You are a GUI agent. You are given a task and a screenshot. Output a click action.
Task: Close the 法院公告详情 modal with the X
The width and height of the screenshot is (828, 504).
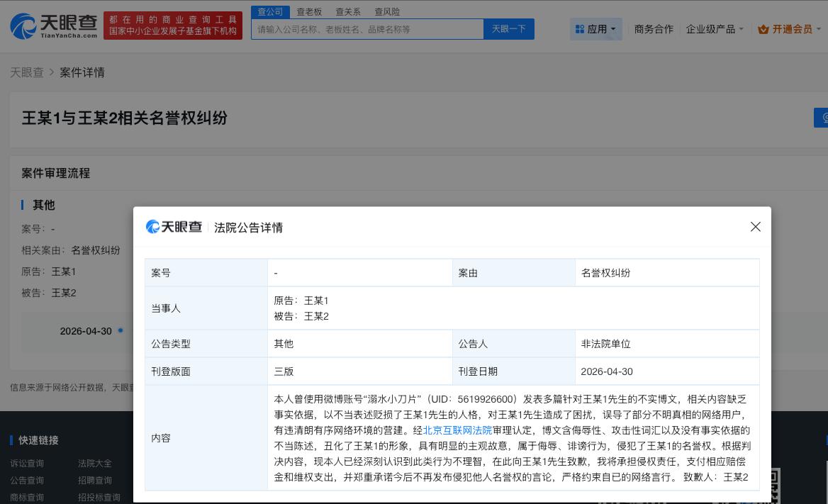pos(755,227)
